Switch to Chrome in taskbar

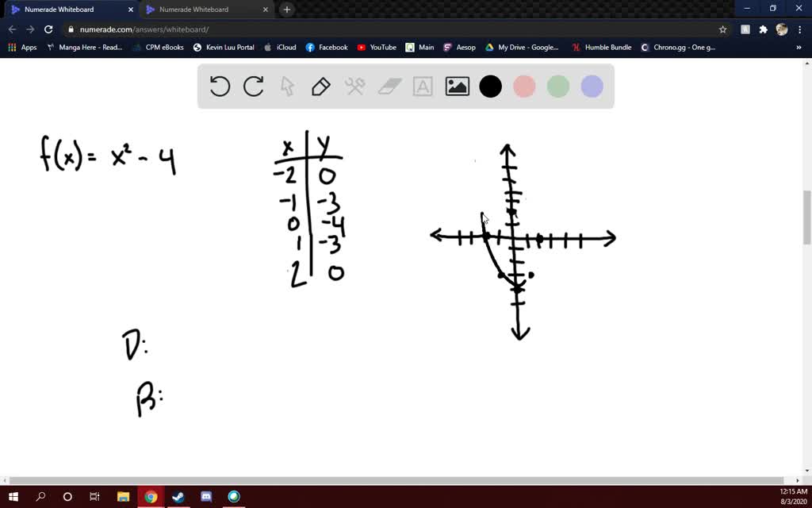tap(151, 497)
